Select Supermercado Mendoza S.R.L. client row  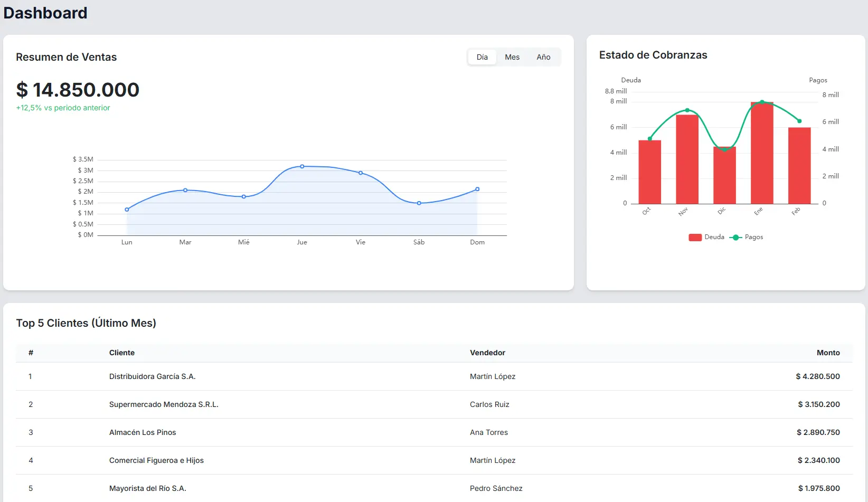point(164,404)
